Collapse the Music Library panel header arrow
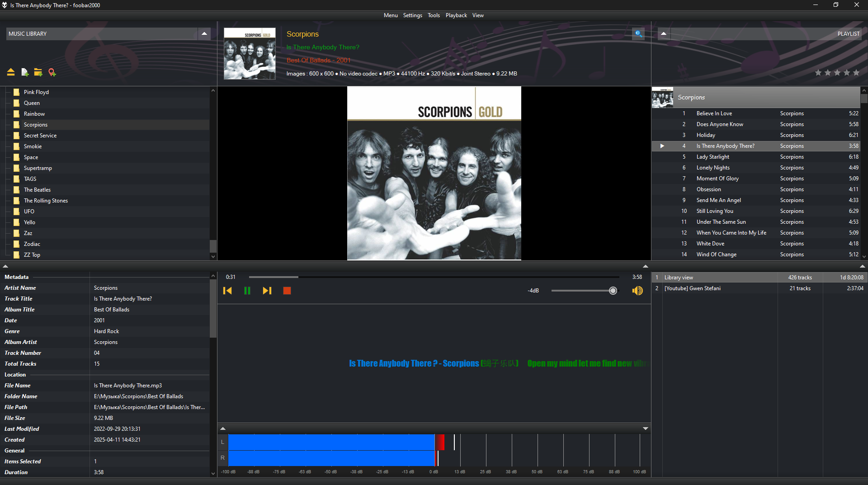 pos(204,34)
